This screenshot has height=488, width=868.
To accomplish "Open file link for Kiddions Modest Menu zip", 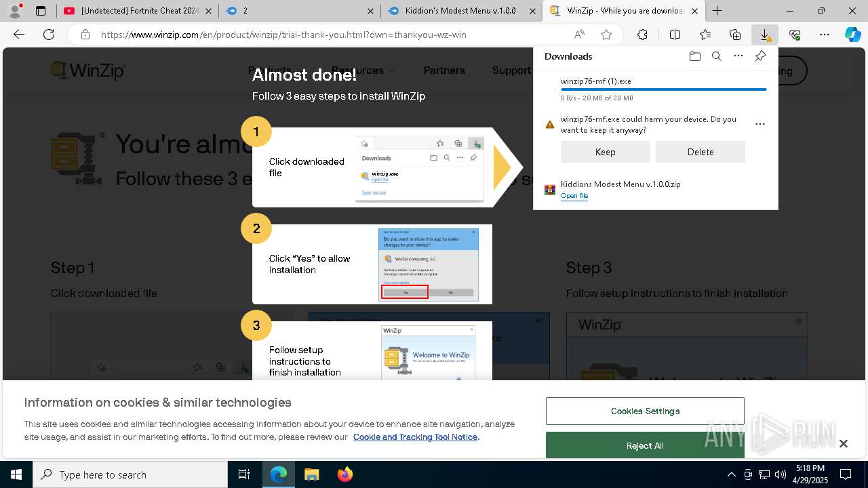I will (574, 196).
